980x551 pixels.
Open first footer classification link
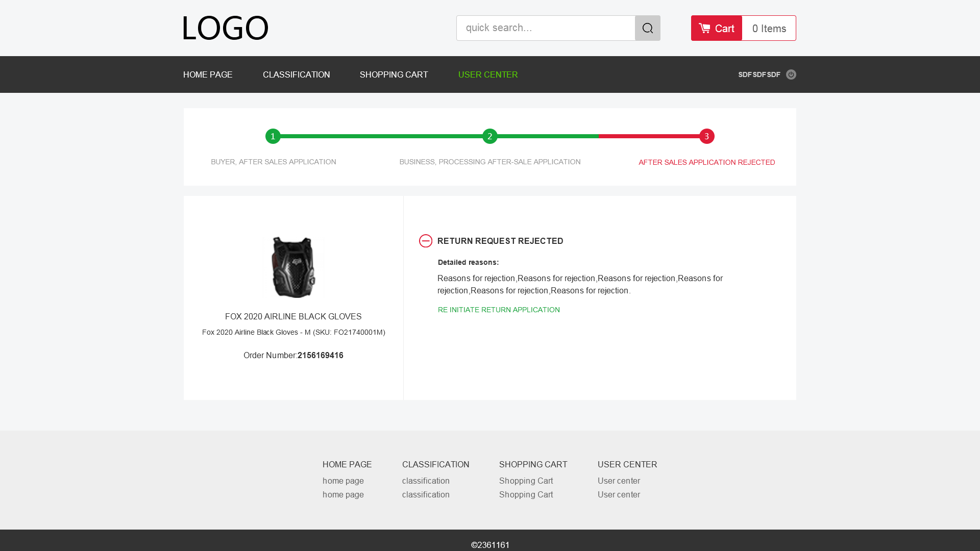point(426,481)
